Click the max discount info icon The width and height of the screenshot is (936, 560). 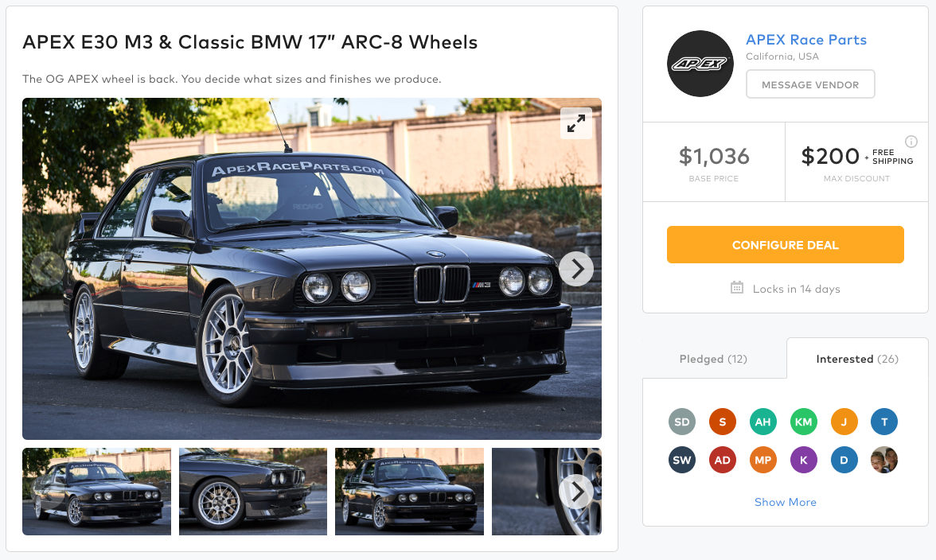[911, 141]
